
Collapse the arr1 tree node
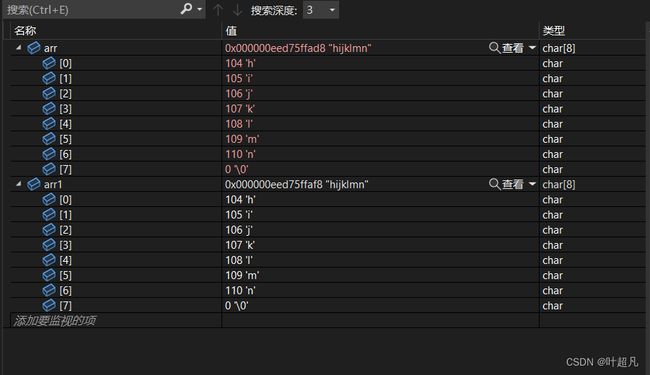click(19, 184)
